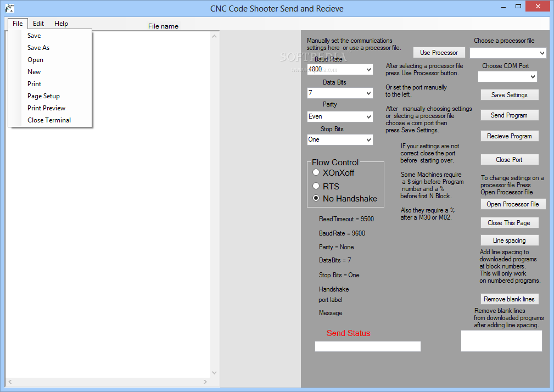Click the port label text

[x=331, y=300]
